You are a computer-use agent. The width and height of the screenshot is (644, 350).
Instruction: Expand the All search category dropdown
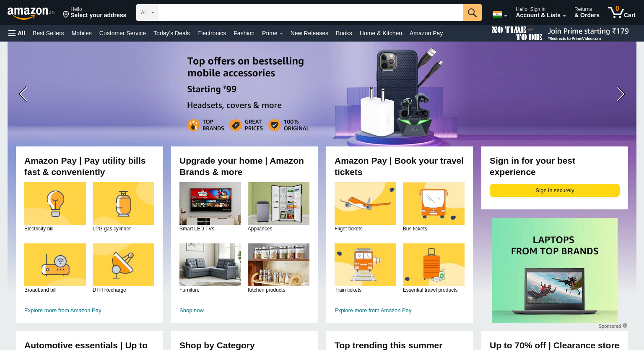coord(147,13)
